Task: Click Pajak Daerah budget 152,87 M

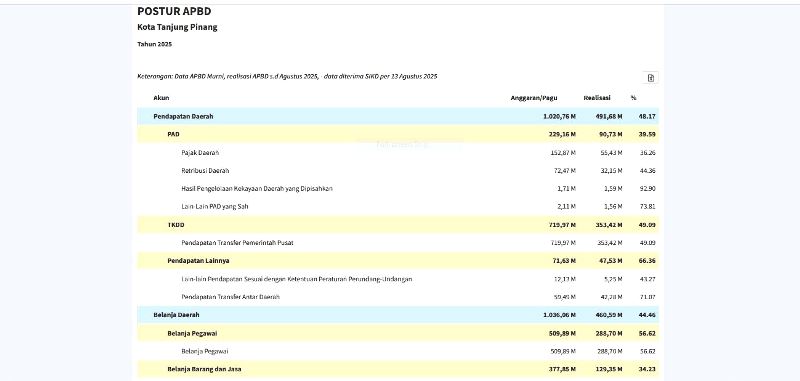Action: [x=563, y=153]
